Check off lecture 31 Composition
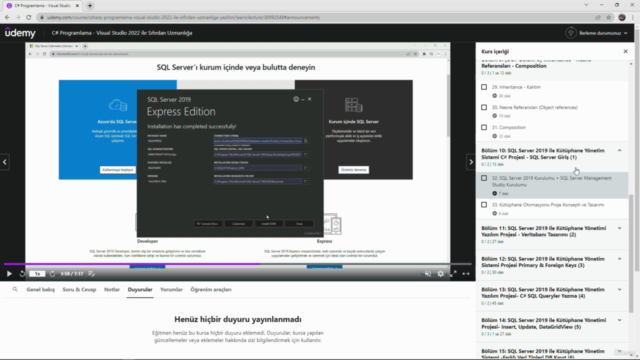 click(x=484, y=127)
